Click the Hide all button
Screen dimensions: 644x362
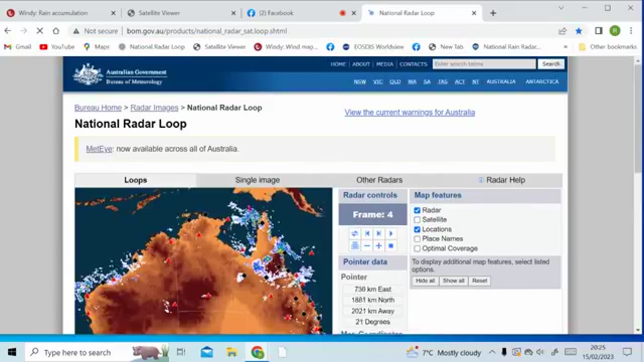click(x=425, y=281)
